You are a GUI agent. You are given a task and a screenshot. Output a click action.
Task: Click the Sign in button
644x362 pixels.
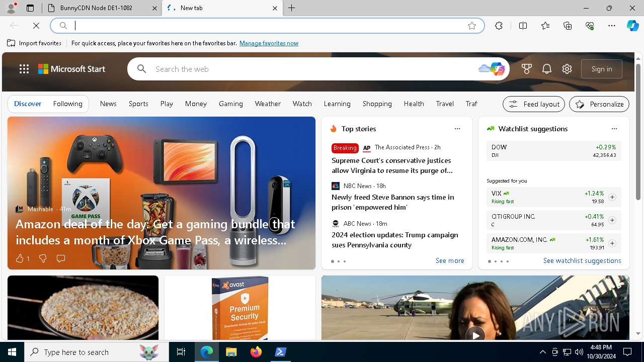(x=602, y=69)
